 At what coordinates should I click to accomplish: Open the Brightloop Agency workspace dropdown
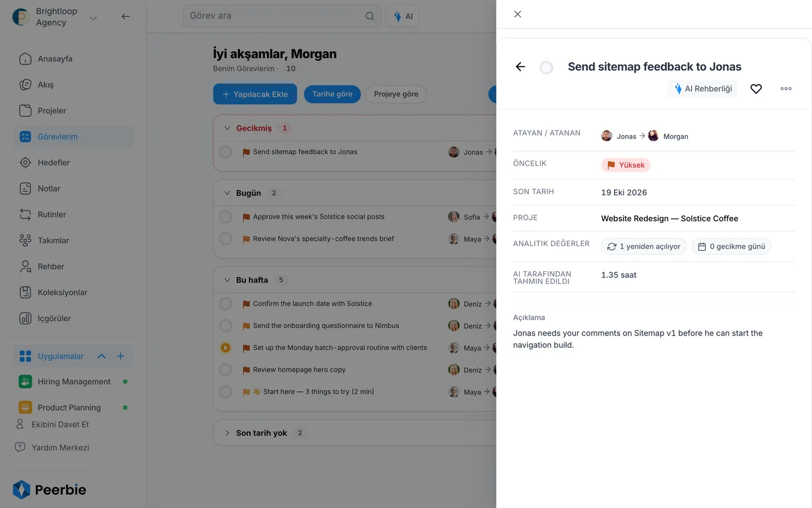point(93,18)
